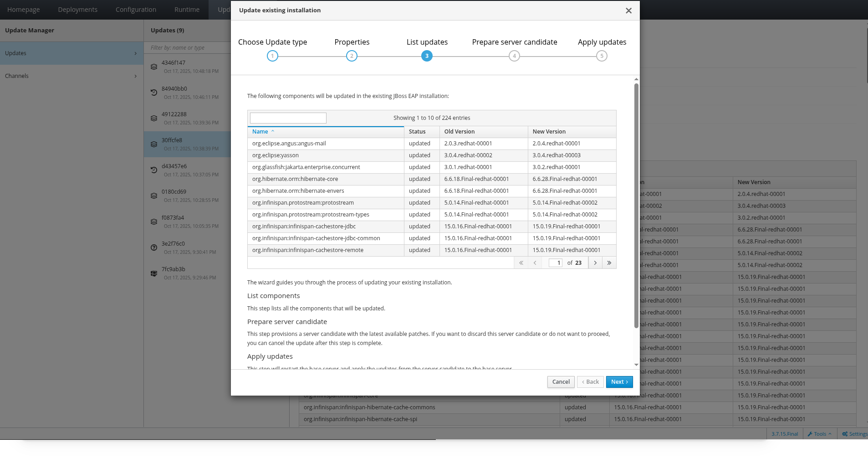Go Back to the previous wizard step
Screen dimensions: 868x474
click(590, 382)
